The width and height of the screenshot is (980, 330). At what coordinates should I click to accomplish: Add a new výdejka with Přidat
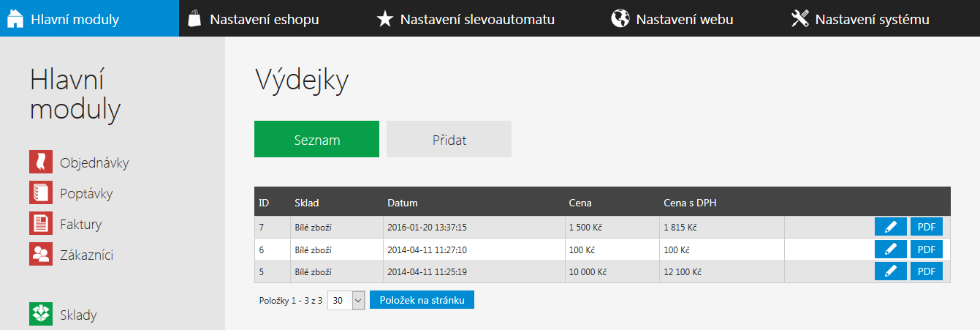pos(449,139)
